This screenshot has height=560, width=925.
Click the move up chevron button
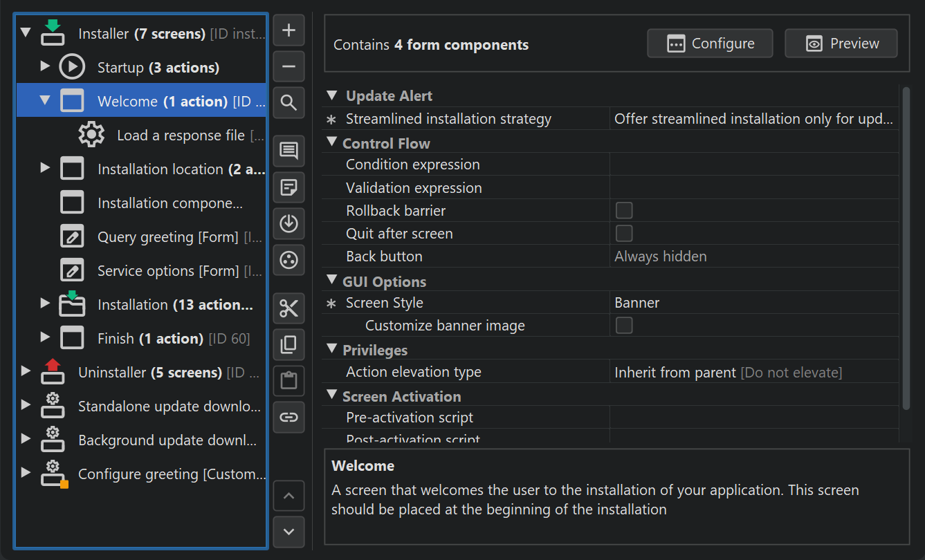click(289, 496)
